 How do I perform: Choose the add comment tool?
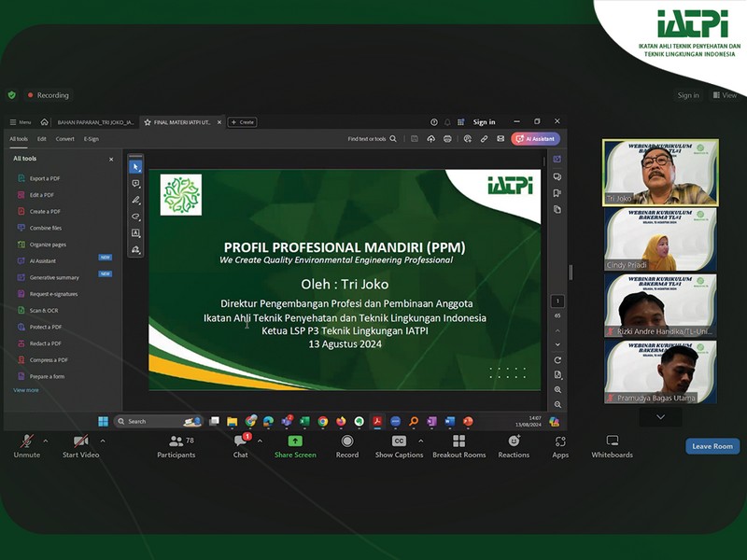pos(135,184)
